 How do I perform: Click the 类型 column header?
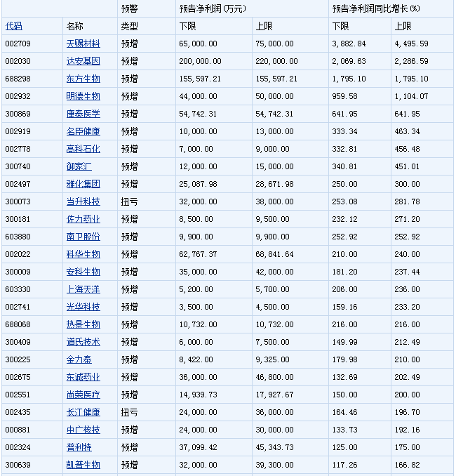pos(129,26)
